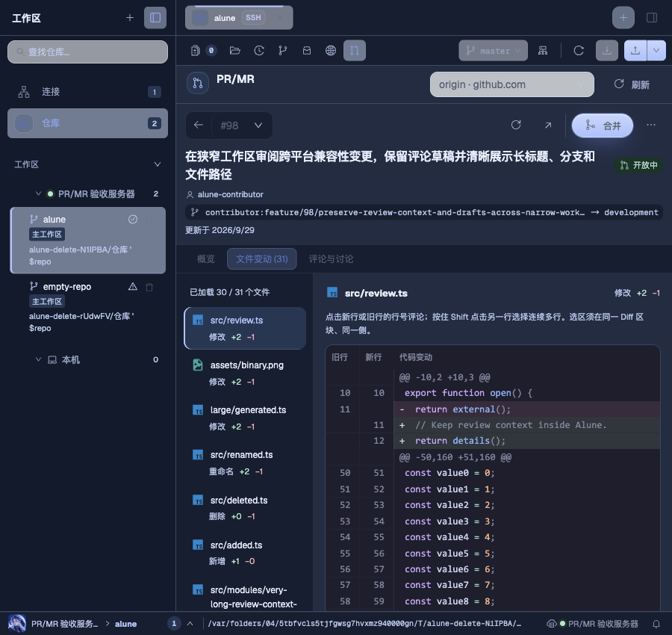672x635 pixels.
Task: Click old line number 11 on deleted line
Action: coord(345,409)
